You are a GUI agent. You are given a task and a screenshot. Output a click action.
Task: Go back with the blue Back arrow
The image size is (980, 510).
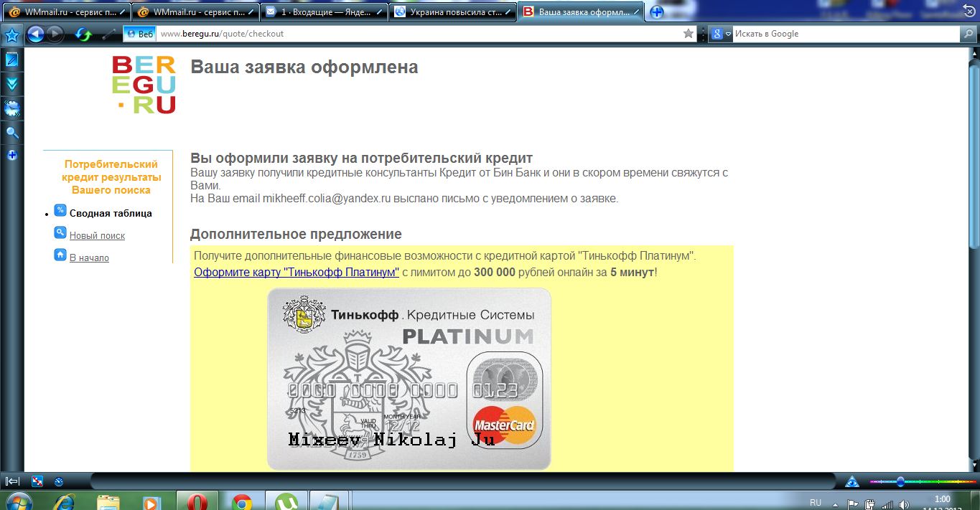click(x=36, y=34)
